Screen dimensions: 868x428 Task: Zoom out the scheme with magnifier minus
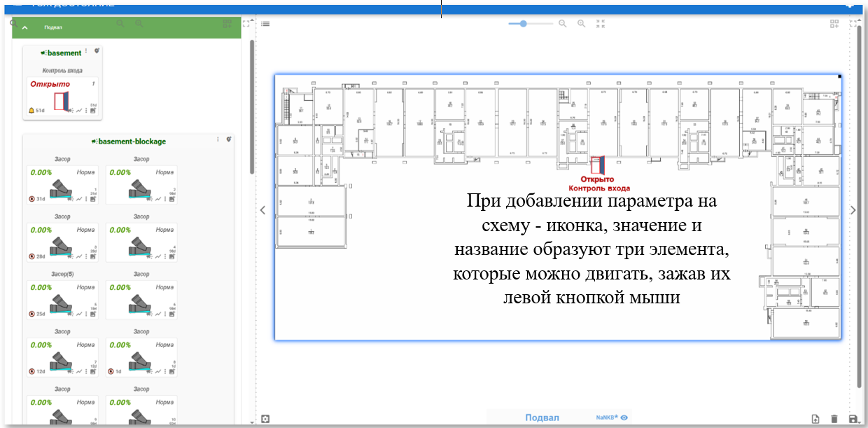tap(562, 23)
